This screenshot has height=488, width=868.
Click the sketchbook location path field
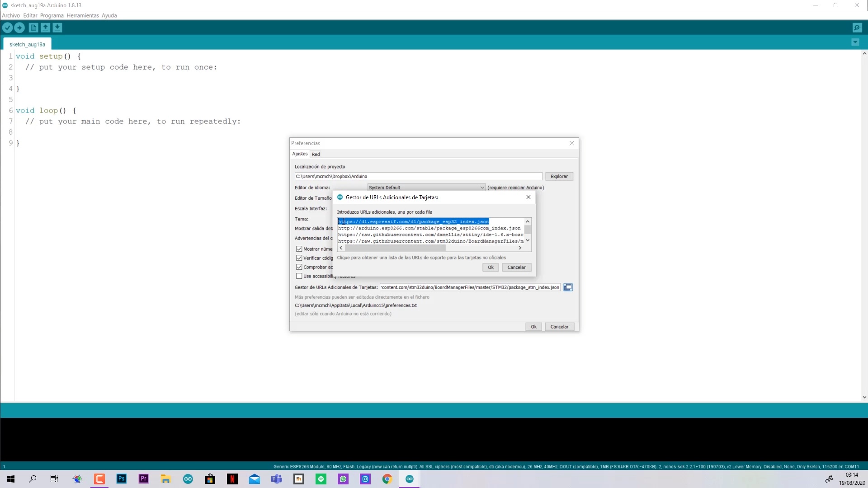(x=418, y=176)
